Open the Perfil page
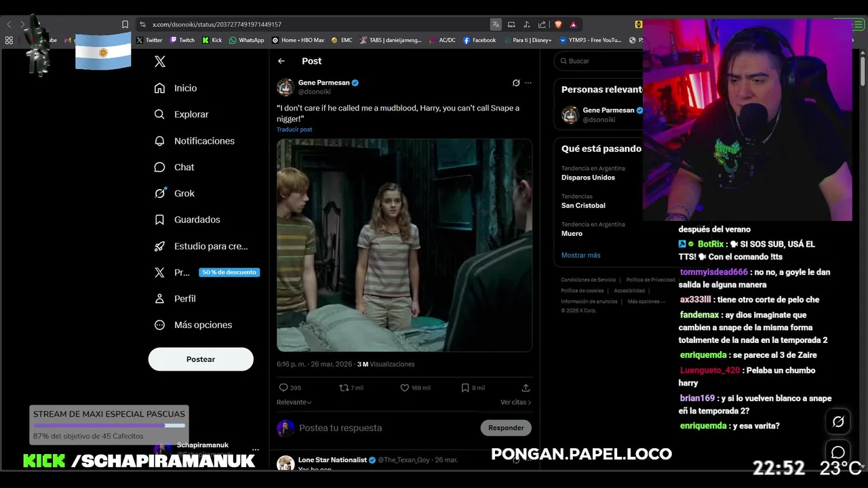 tap(175, 299)
